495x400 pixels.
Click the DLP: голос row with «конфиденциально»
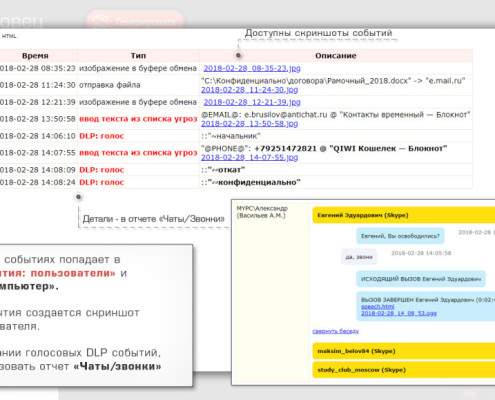[236, 182]
